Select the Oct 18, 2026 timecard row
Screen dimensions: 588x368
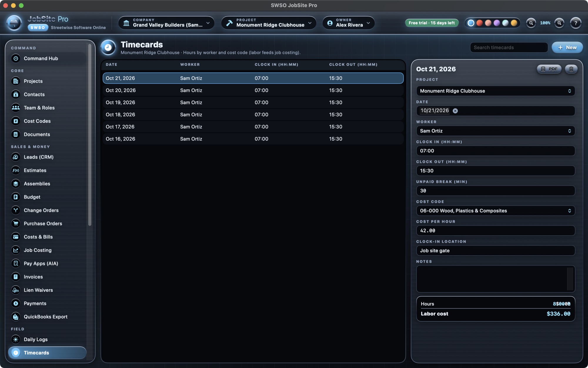(x=253, y=115)
